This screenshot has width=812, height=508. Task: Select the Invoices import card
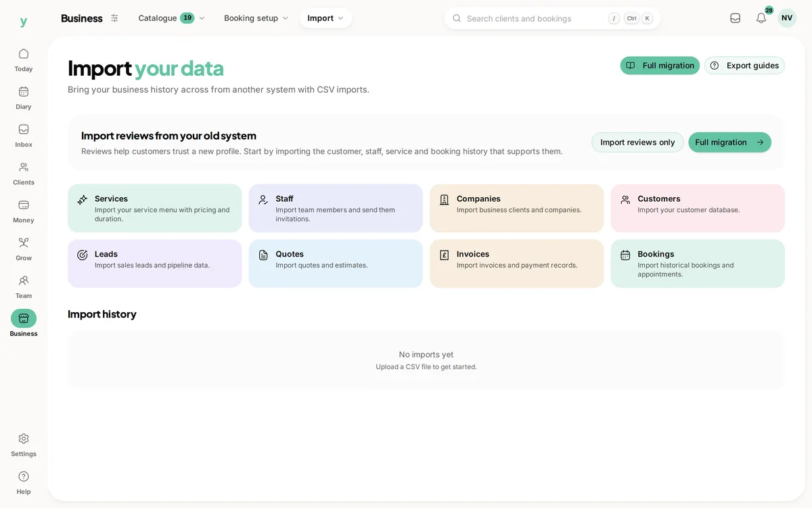[x=517, y=263]
